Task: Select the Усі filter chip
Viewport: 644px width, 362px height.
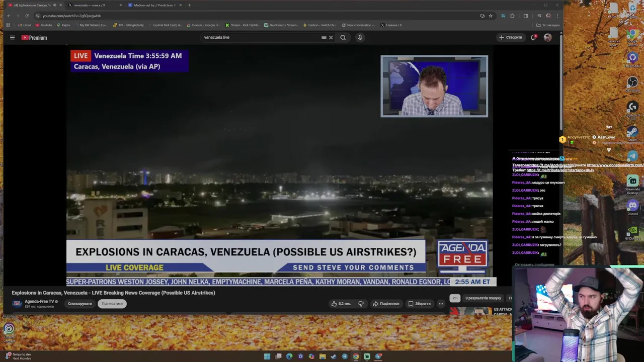Action: point(455,298)
